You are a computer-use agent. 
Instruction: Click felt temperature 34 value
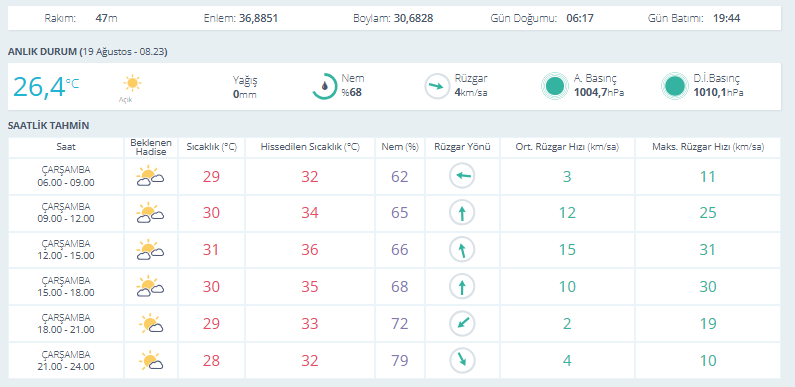click(x=310, y=213)
